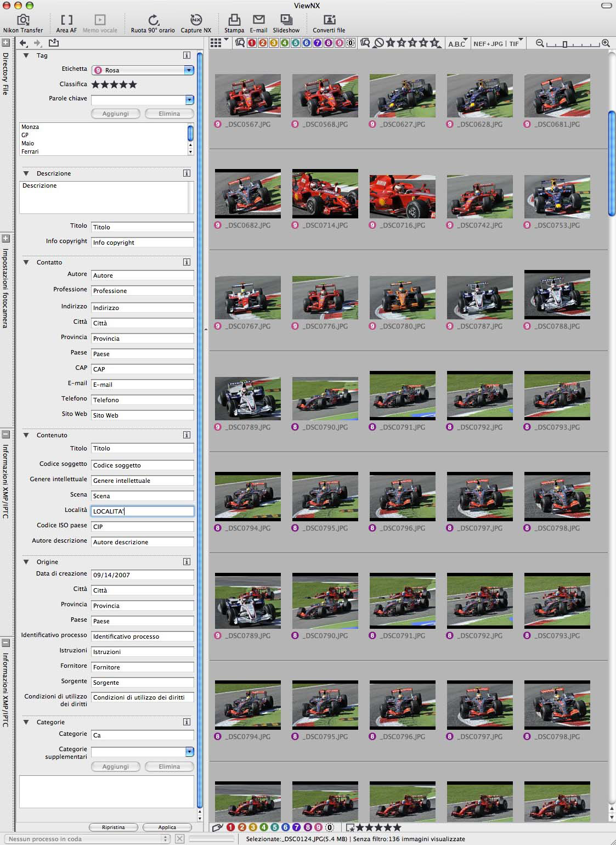The width and height of the screenshot is (616, 845).
Task: Open Nikon Transfer from the toolbar
Action: pyautogui.click(x=23, y=24)
